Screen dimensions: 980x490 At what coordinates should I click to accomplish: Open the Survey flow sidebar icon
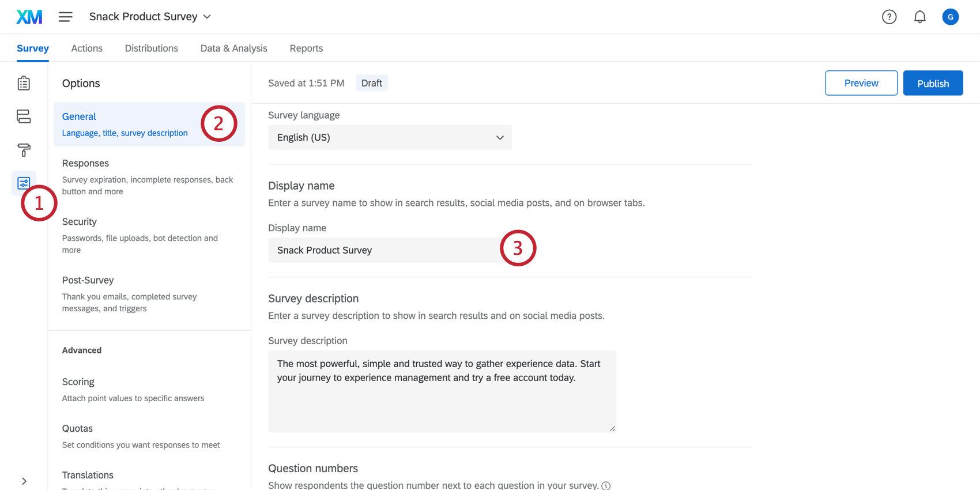[x=24, y=116]
